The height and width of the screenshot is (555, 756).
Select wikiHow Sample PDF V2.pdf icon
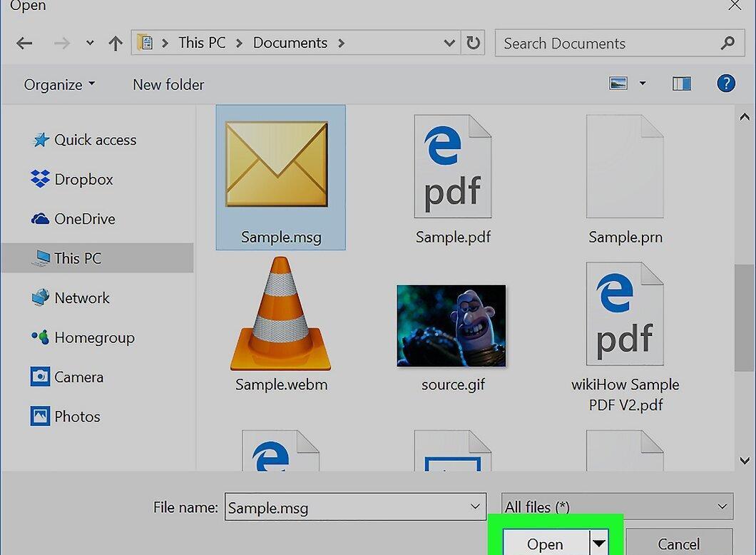[625, 314]
